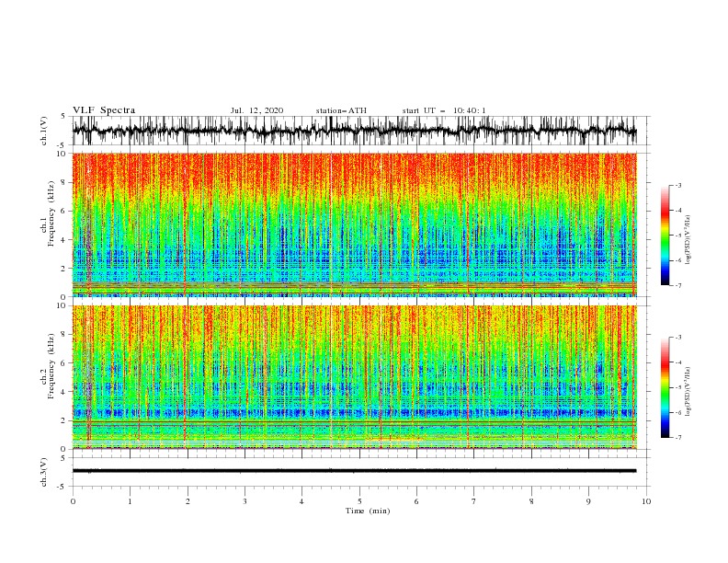The height and width of the screenshot is (563, 728).
Task: Click the "ch.1(V)" waveform axis label
Action: pyautogui.click(x=44, y=131)
